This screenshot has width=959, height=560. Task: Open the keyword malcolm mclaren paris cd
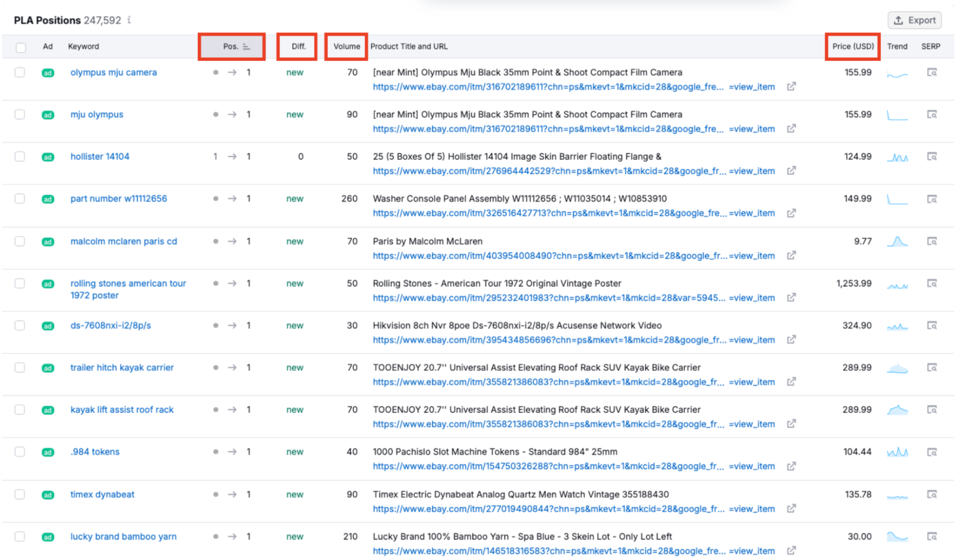pos(123,241)
